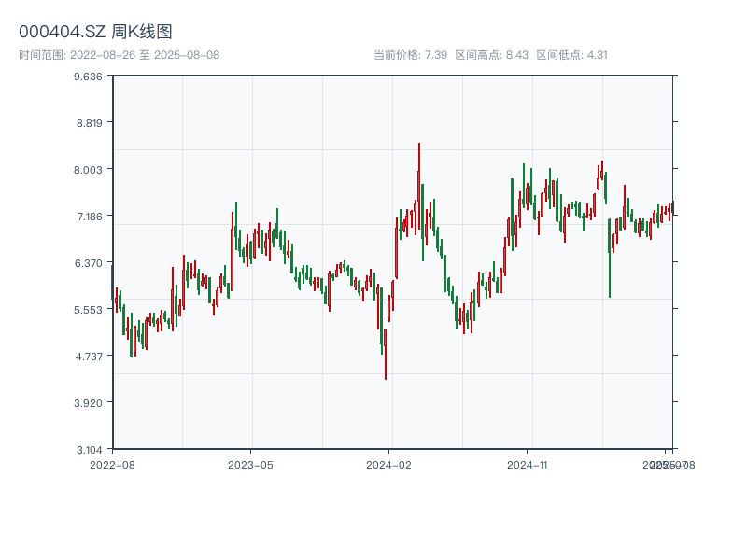Screen dimensions: 747x560
Task: Click the 区间低点 4.31 label
Action: pos(571,55)
